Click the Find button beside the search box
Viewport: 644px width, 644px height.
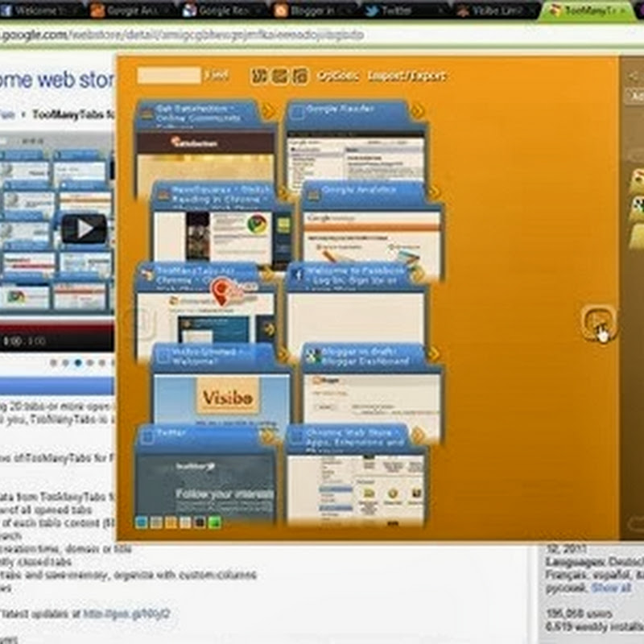[x=216, y=75]
